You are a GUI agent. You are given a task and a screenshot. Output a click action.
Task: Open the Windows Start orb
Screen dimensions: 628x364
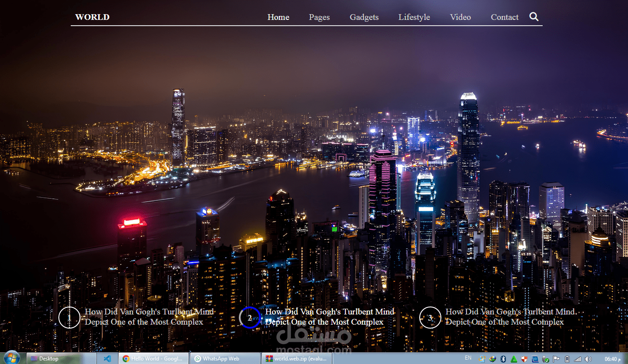coord(11,358)
